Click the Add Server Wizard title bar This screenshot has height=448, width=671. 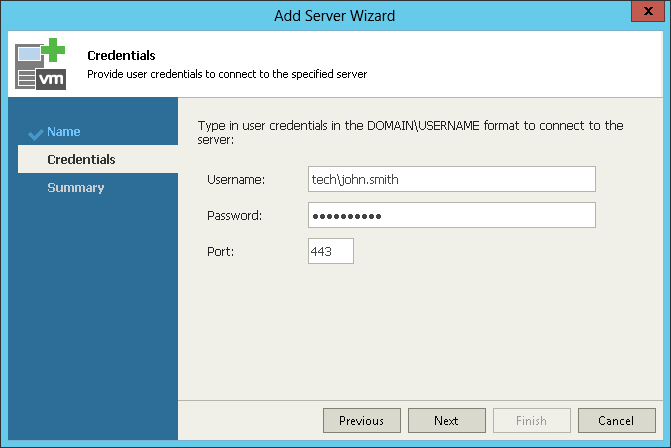click(x=334, y=16)
